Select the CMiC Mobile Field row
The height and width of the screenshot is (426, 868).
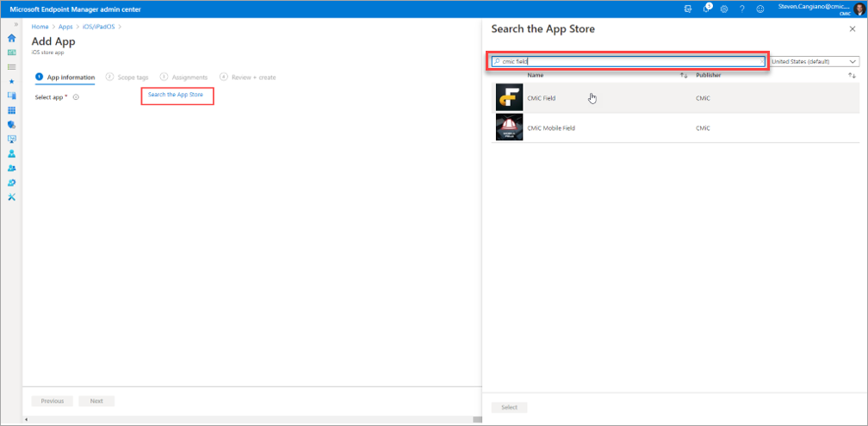pyautogui.click(x=675, y=127)
